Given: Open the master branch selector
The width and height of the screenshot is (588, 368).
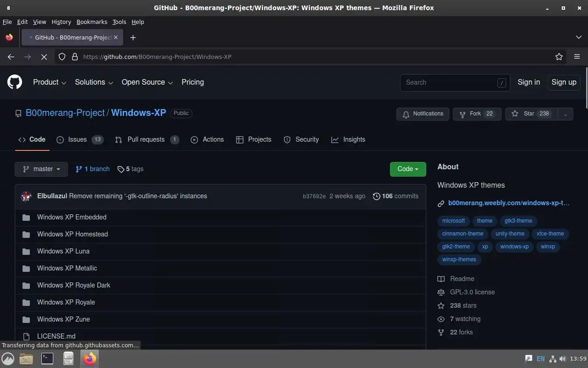Looking at the screenshot, I should tap(41, 169).
